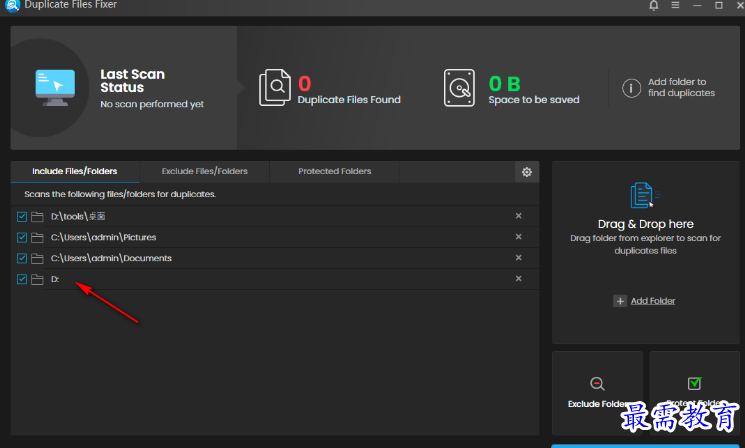This screenshot has height=448, width=745.
Task: Maximize the Duplicate Files Fixer window
Action: tap(719, 5)
